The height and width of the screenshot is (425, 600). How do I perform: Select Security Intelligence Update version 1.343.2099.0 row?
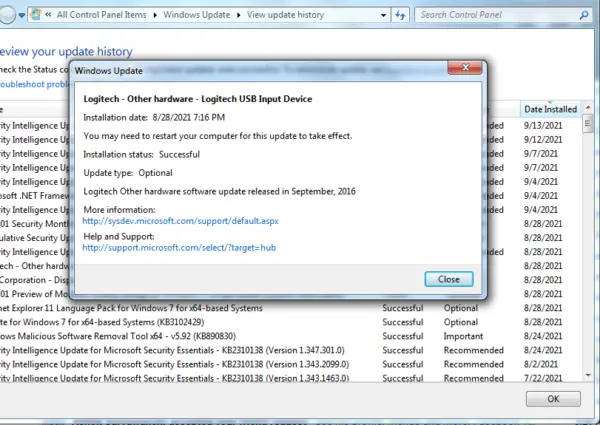291,364
